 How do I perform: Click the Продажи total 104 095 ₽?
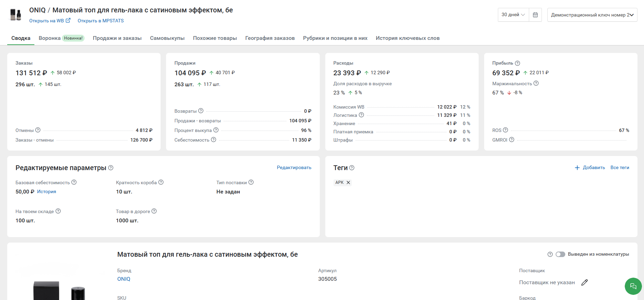[x=190, y=73]
